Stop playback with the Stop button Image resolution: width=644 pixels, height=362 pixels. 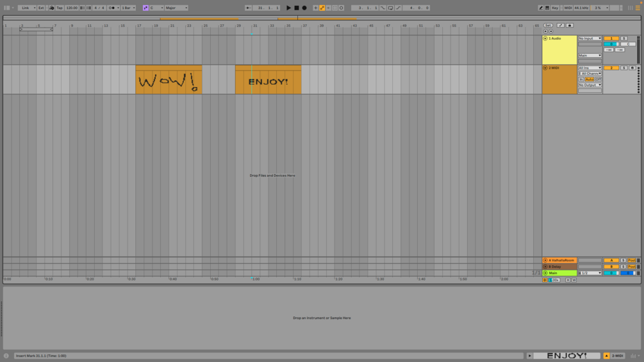tap(297, 8)
